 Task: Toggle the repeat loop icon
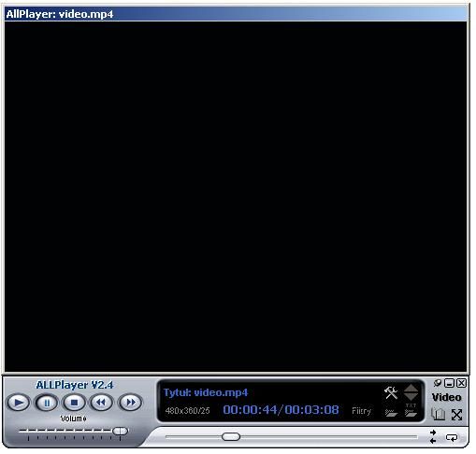452,438
